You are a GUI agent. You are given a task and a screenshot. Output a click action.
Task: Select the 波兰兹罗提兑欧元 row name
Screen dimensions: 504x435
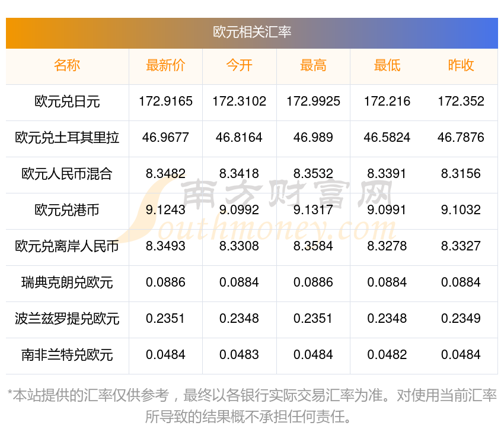pos(67,319)
